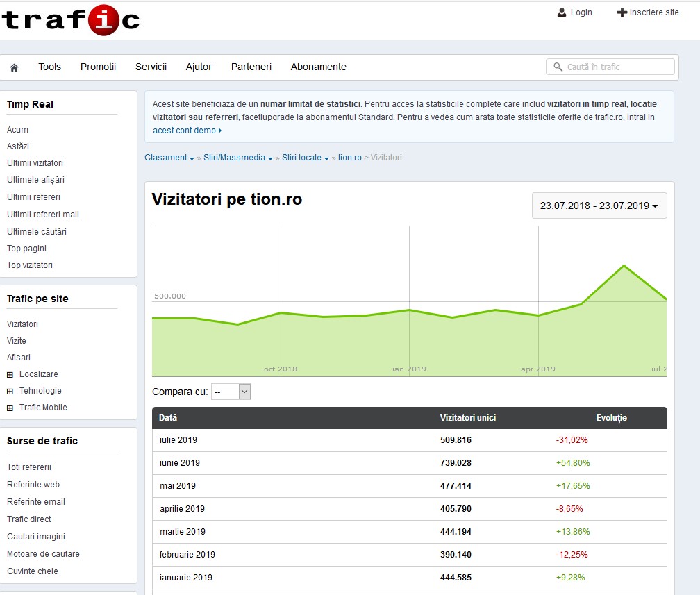Open the Promotii menu

click(98, 67)
